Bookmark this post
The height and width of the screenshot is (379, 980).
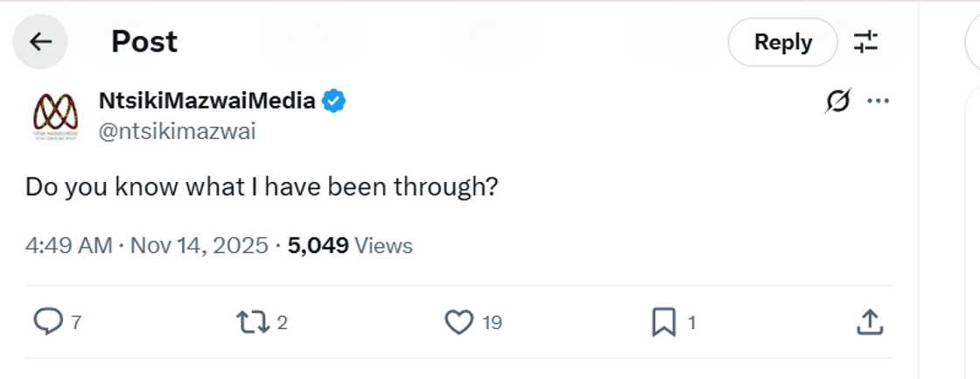click(x=664, y=323)
